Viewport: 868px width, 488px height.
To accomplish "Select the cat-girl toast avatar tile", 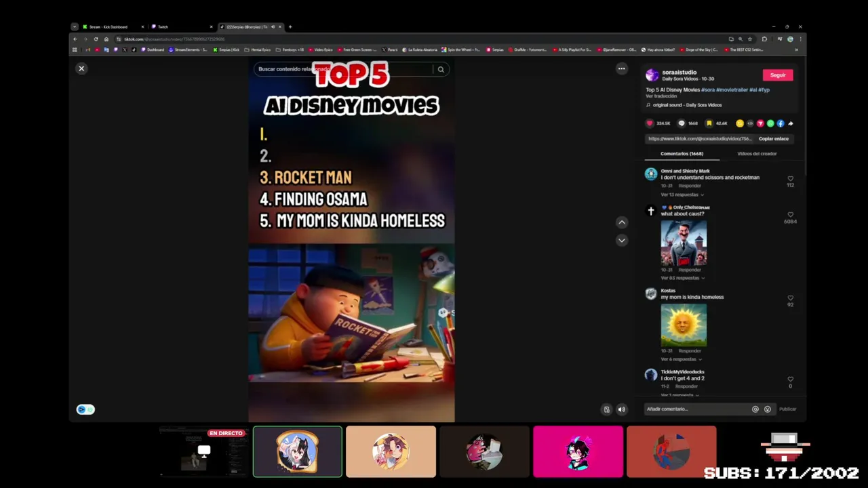I will click(x=298, y=451).
